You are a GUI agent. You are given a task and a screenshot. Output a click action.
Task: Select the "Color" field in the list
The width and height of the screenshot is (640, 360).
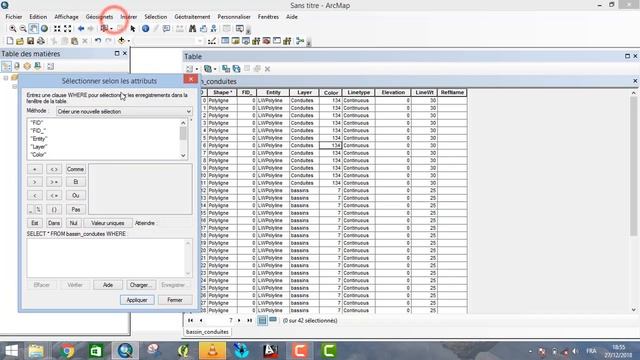38,155
